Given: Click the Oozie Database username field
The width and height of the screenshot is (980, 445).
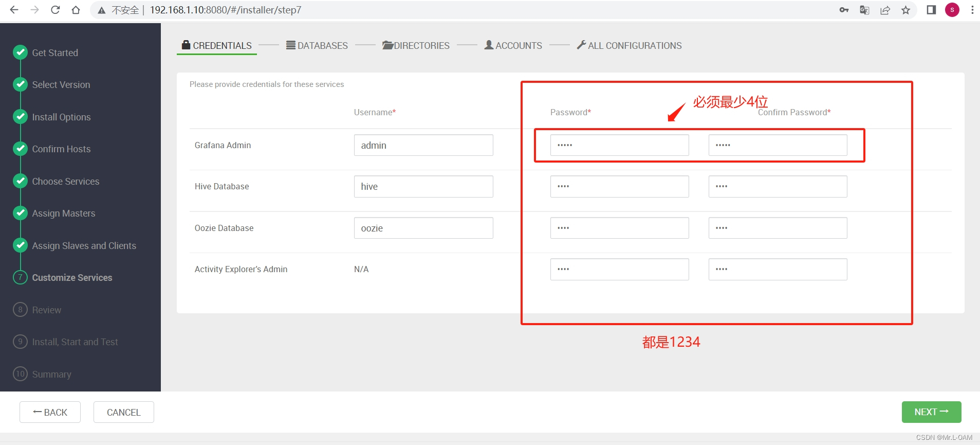Looking at the screenshot, I should pos(423,228).
